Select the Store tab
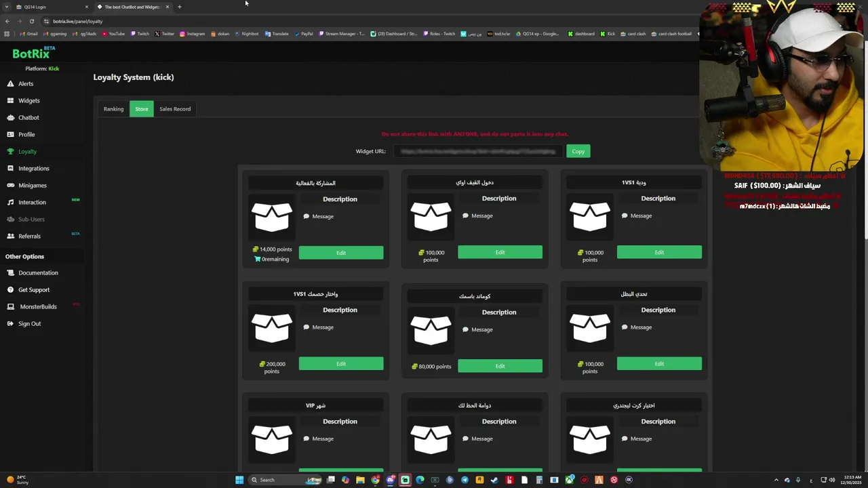 point(141,108)
